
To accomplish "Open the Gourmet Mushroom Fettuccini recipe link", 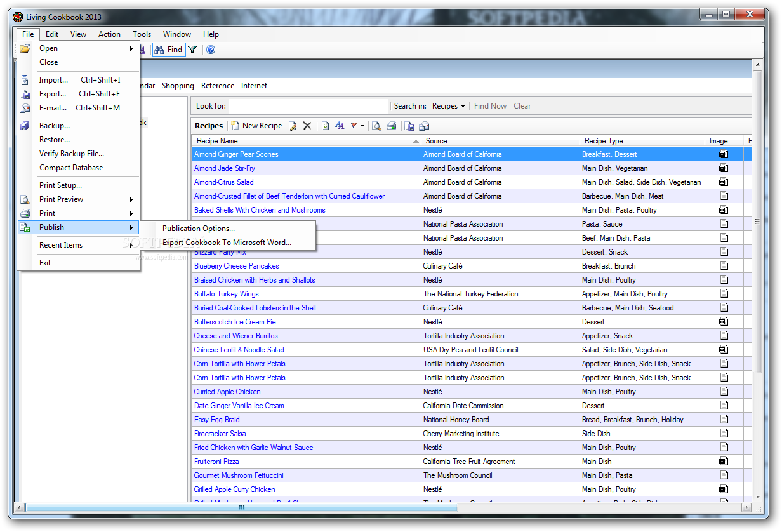I will (239, 475).
